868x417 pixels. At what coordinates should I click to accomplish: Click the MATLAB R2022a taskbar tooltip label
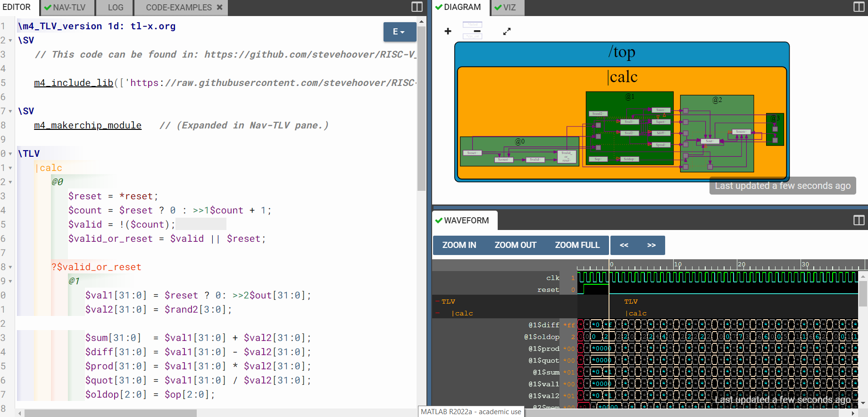[471, 412]
